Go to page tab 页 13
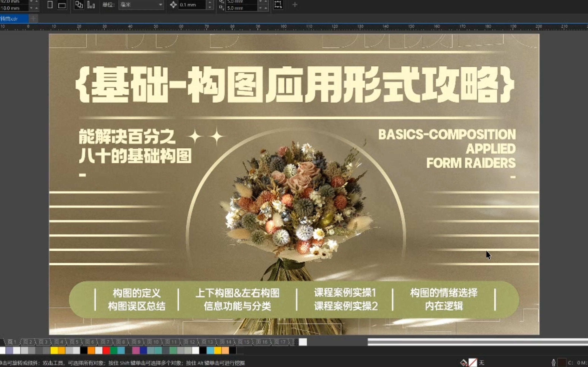Viewport: 588px width, 367px height. (x=207, y=342)
